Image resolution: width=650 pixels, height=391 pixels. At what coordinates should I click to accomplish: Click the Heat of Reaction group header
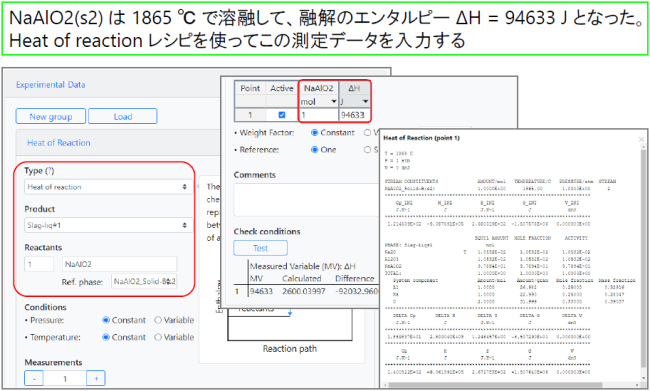click(58, 143)
